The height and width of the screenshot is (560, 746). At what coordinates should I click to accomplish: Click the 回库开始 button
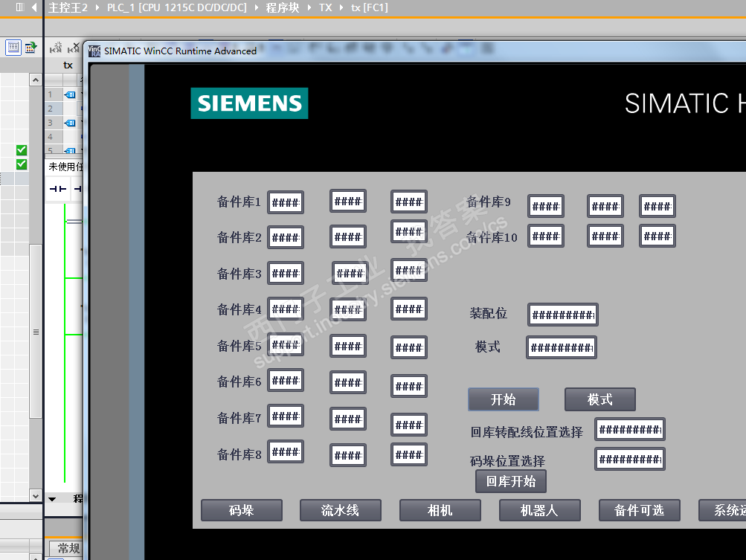pos(511,481)
